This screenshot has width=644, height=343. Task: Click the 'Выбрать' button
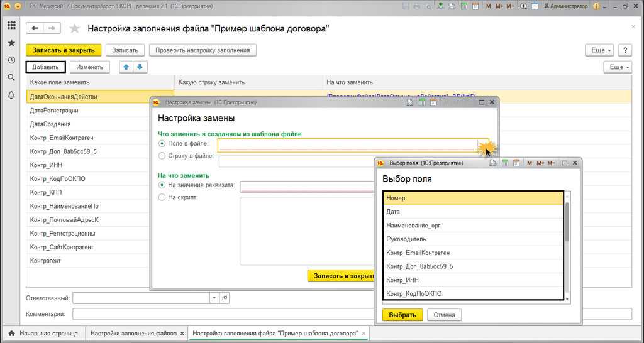402,315
